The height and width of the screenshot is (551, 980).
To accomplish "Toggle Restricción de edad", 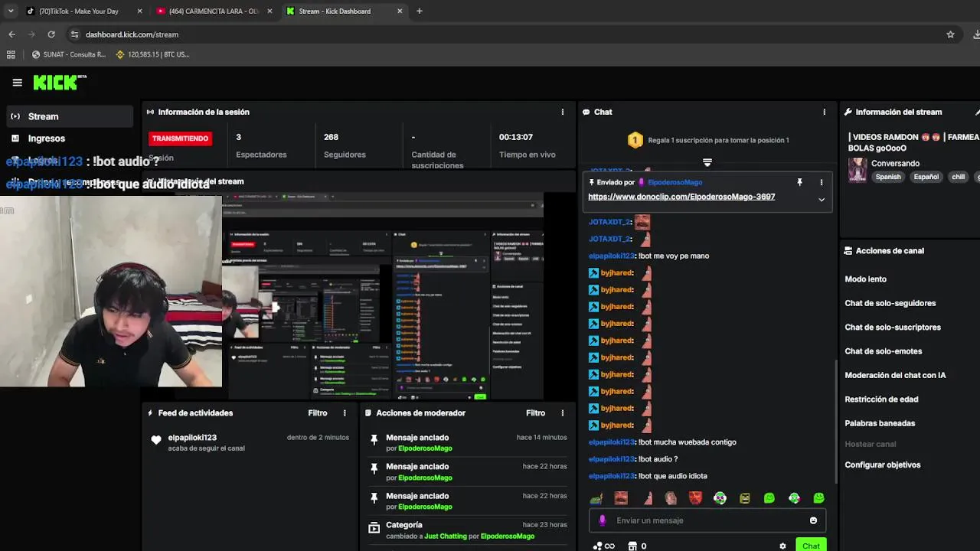I will click(881, 399).
